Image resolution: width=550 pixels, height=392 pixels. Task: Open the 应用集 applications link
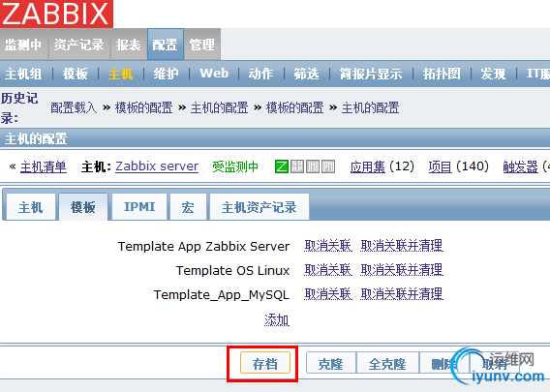[x=368, y=166]
